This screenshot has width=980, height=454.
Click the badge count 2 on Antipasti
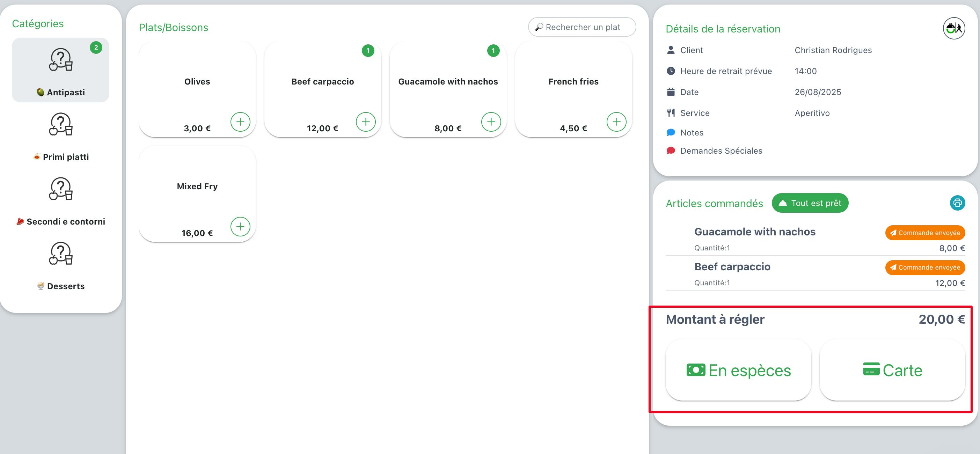96,47
